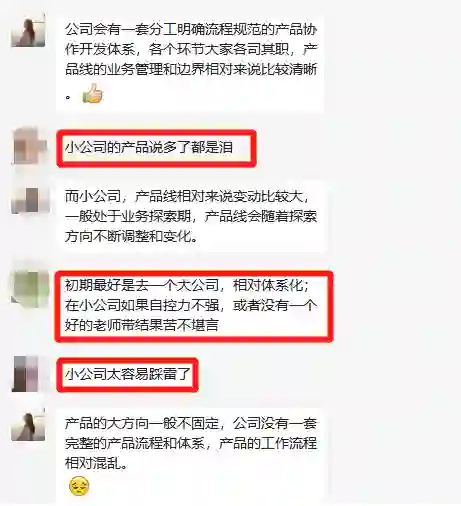Select the message '小公司太容易踩雷了'
This screenshot has width=461, height=506.
pyautogui.click(x=127, y=375)
